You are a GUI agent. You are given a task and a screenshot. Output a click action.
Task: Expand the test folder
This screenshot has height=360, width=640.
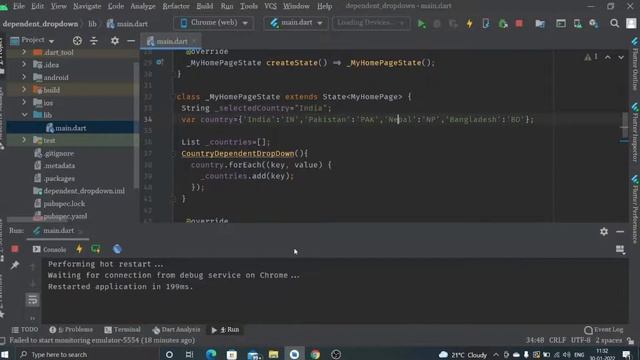(x=24, y=140)
